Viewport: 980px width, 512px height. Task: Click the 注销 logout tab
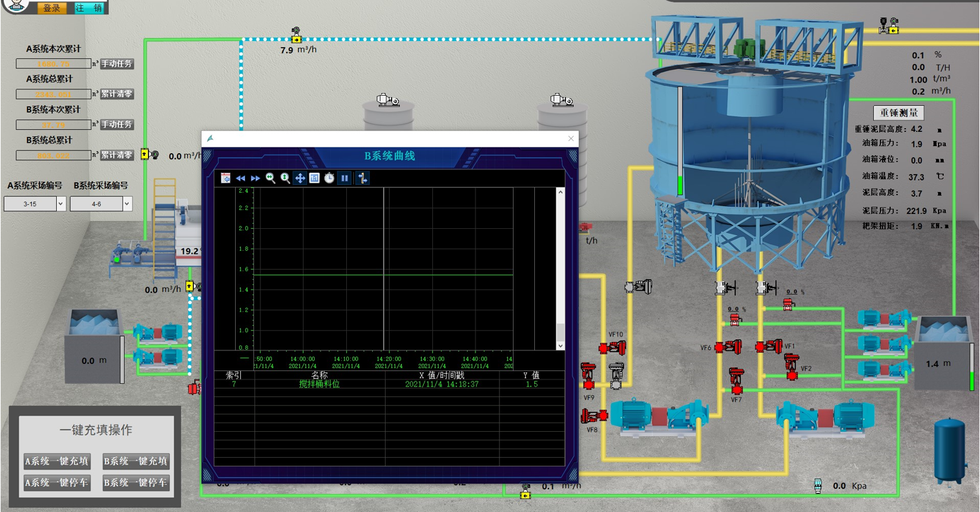click(89, 8)
